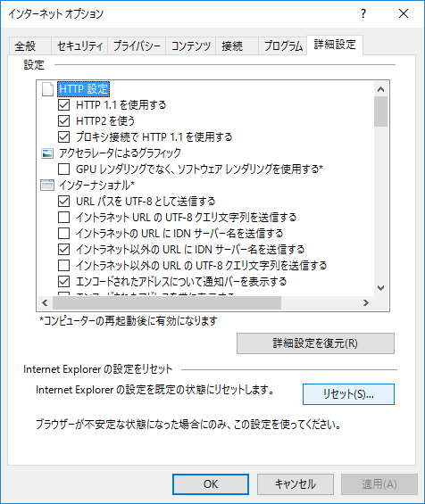The width and height of the screenshot is (425, 504).
Task: Click the horizontal scrollbar thumb of settings list
Action: [x=167, y=302]
